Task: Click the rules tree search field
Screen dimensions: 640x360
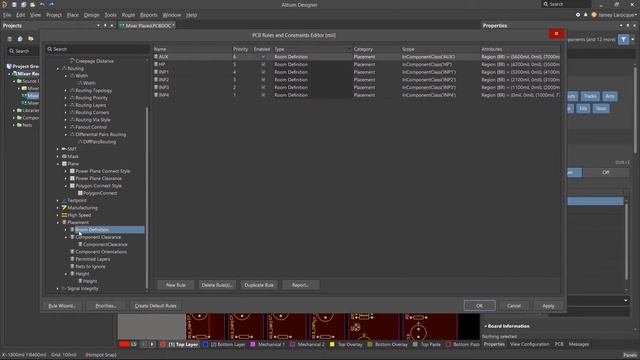Action: 97,49
